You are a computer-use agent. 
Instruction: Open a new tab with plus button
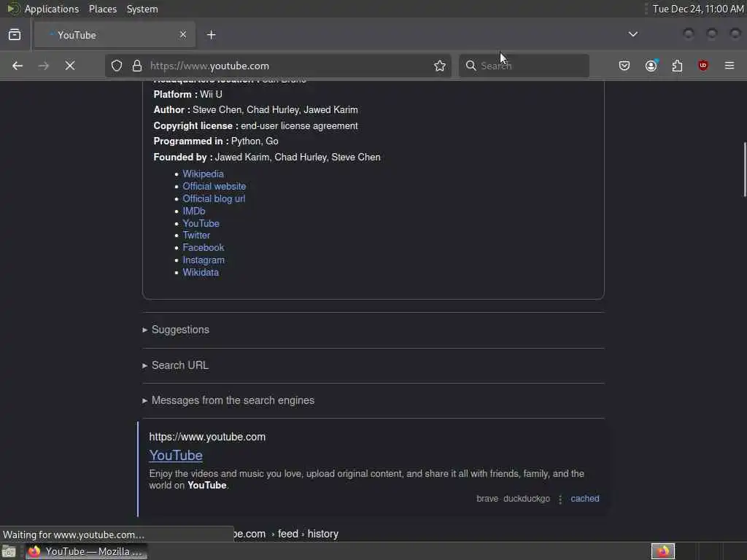(x=212, y=35)
